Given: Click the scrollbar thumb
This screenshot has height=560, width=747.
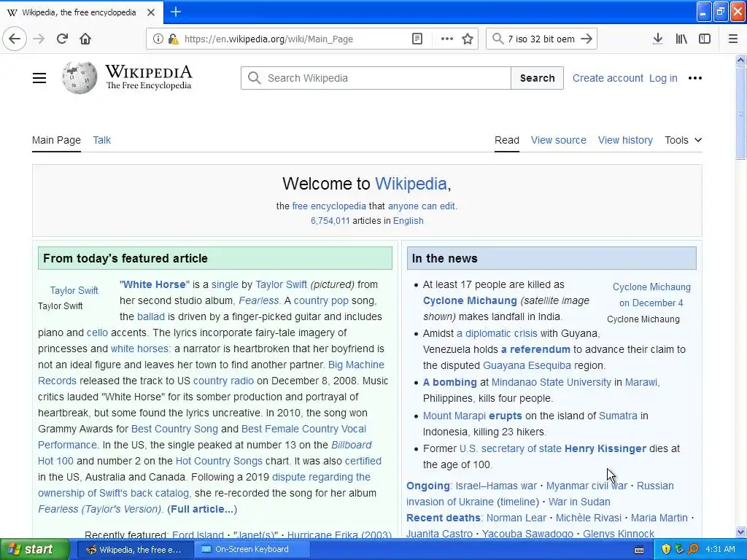Looking at the screenshot, I should [x=740, y=113].
